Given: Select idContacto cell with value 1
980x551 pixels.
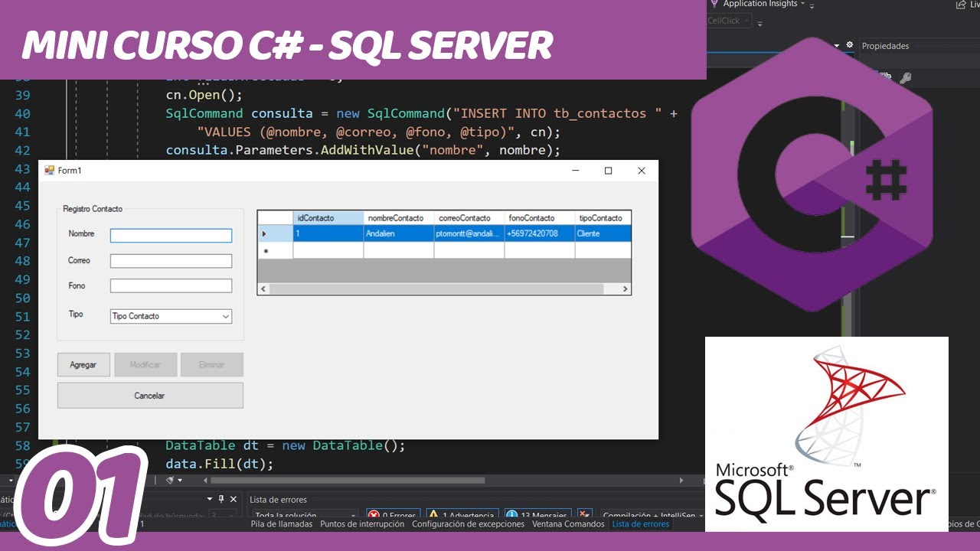Looking at the screenshot, I should 328,233.
